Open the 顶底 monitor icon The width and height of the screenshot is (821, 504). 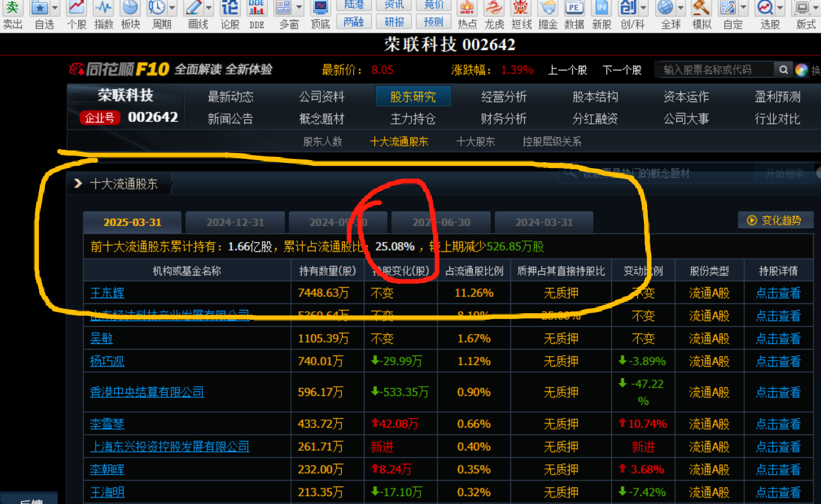(x=320, y=8)
